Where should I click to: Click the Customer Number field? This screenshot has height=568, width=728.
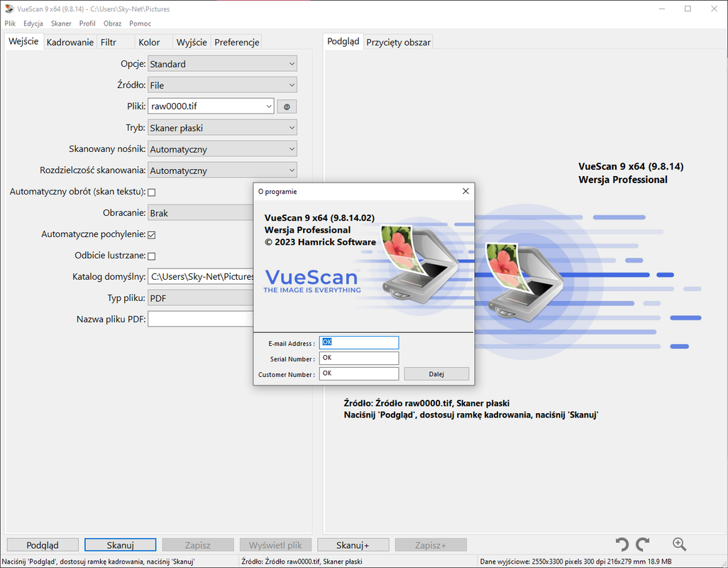click(359, 373)
